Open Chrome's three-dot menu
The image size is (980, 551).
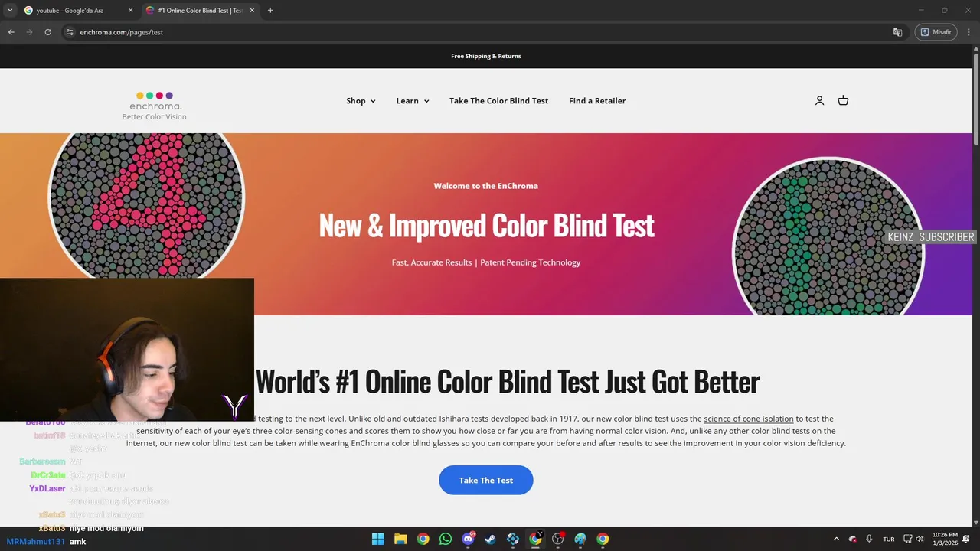(969, 32)
